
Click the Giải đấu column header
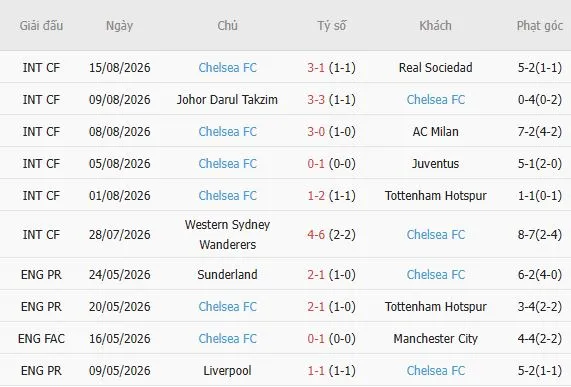tap(41, 25)
